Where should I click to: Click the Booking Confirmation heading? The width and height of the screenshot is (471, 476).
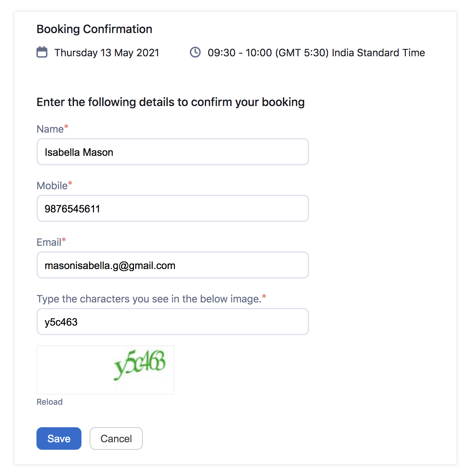coord(94,29)
